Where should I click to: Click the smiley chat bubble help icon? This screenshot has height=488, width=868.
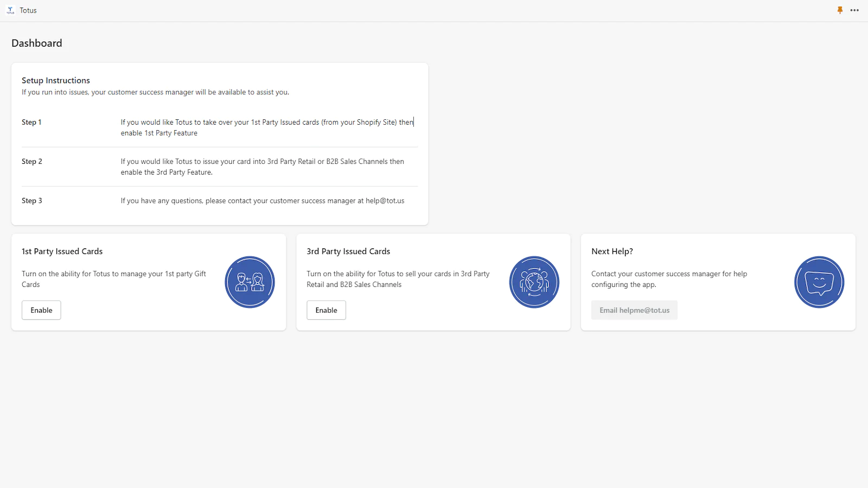coord(819,282)
